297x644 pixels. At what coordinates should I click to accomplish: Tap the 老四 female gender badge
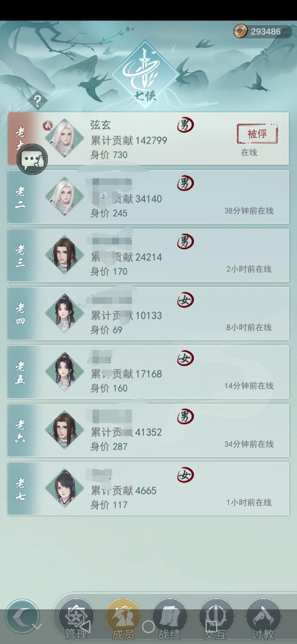(x=185, y=300)
